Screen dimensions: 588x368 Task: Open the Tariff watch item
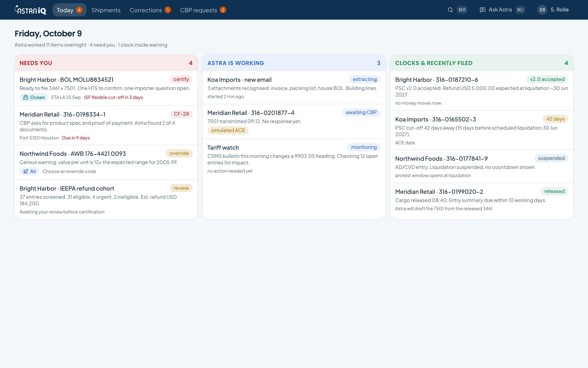294,159
